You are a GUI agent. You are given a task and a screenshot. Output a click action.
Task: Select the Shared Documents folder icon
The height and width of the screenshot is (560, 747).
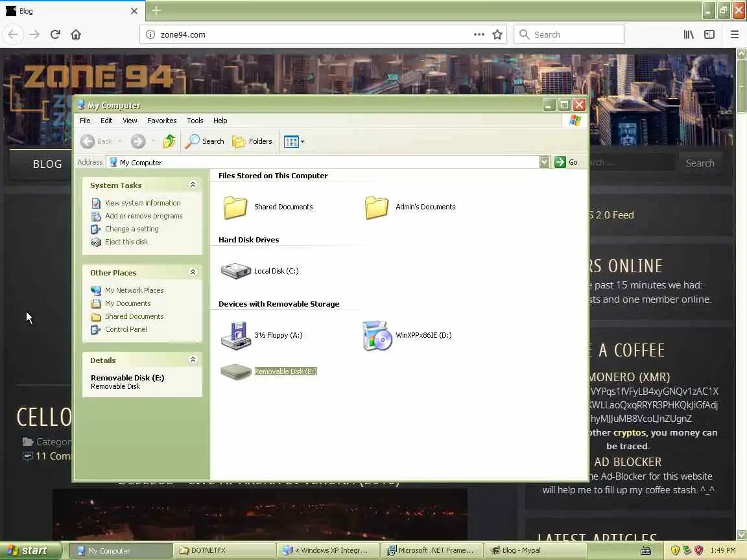pyautogui.click(x=235, y=207)
